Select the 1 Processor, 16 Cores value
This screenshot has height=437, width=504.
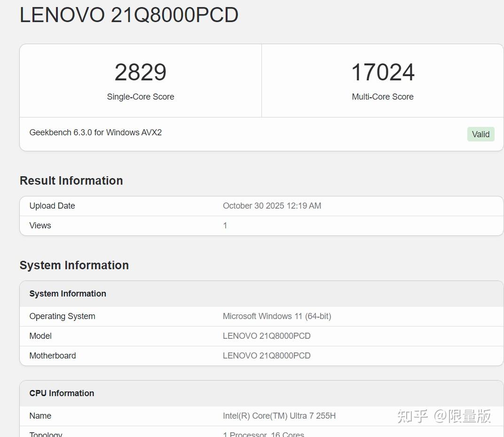pos(264,434)
